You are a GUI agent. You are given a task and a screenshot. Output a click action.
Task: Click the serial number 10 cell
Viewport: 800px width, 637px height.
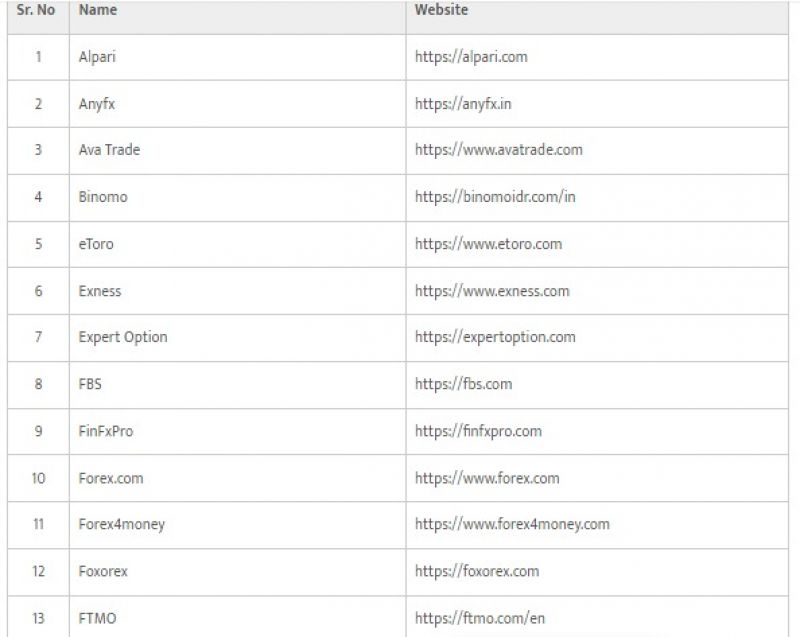pyautogui.click(x=38, y=478)
